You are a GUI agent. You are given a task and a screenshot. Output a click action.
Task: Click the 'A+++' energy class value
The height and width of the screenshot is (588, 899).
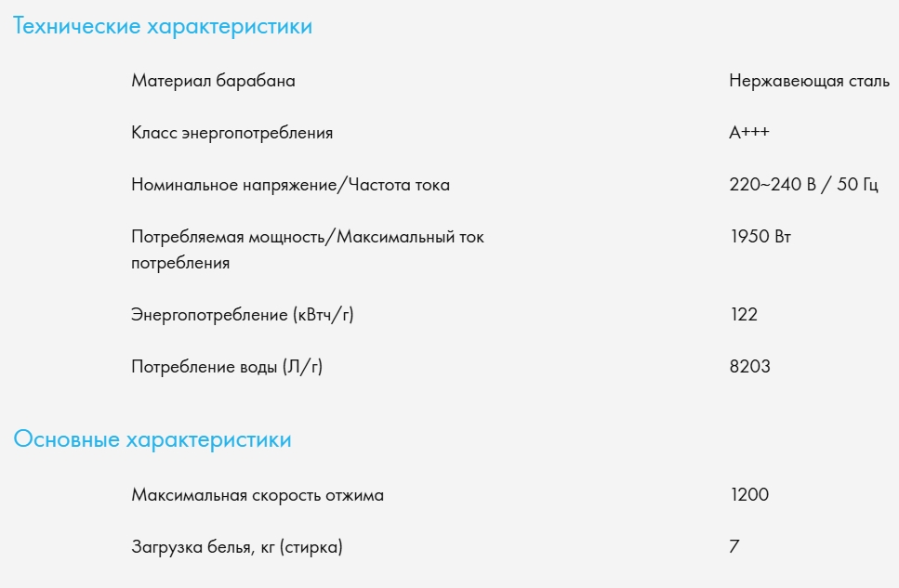tap(749, 133)
